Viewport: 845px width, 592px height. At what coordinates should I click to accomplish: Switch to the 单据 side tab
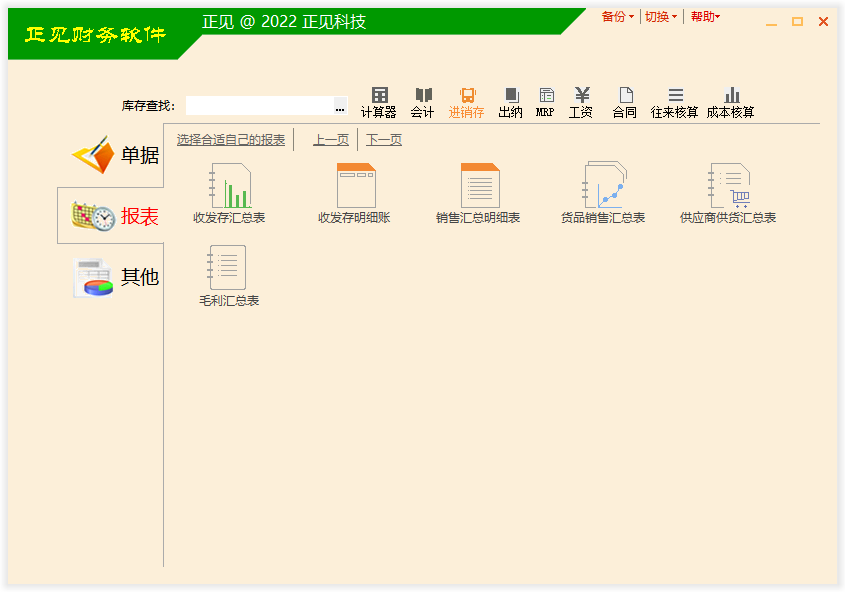click(115, 155)
